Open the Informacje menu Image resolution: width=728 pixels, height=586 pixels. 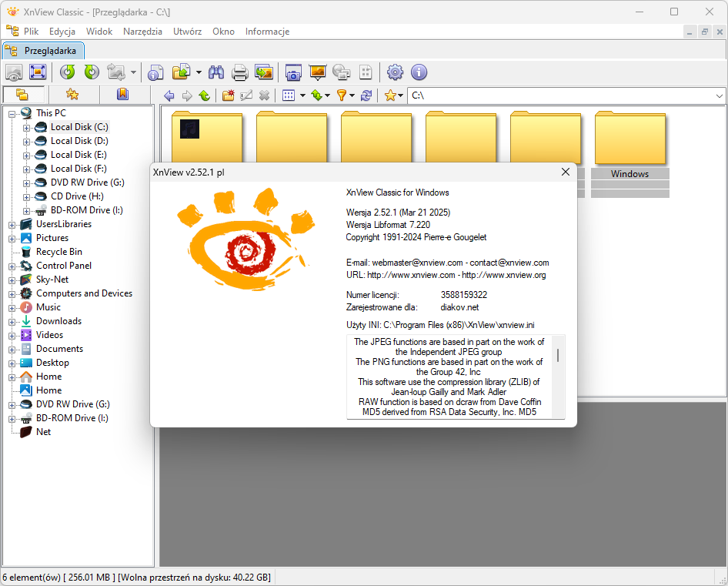coord(268,31)
